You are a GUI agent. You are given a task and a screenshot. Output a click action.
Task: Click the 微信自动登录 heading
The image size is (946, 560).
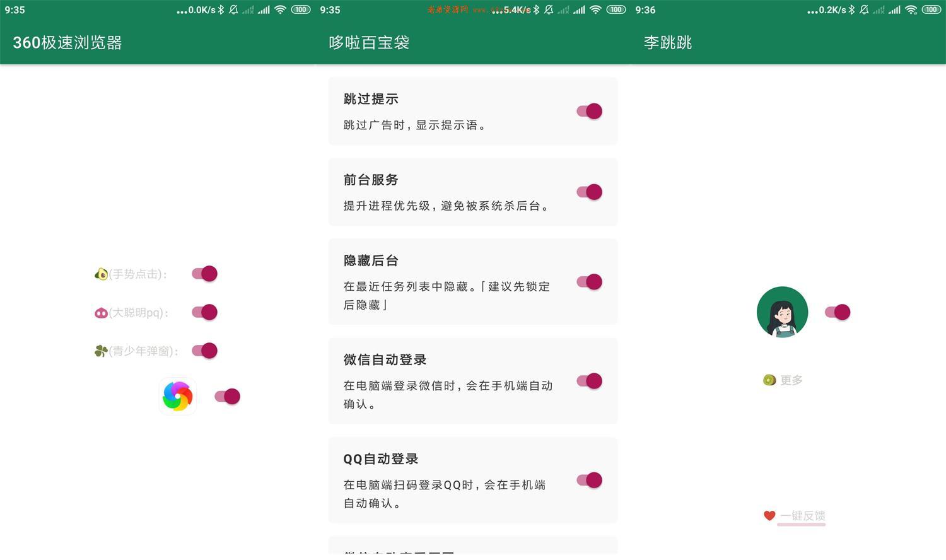pyautogui.click(x=385, y=359)
